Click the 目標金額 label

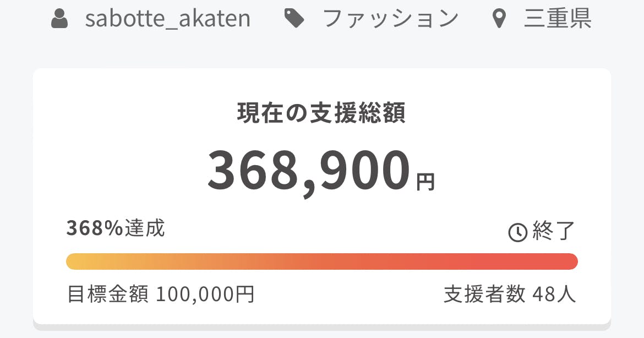pos(108,295)
